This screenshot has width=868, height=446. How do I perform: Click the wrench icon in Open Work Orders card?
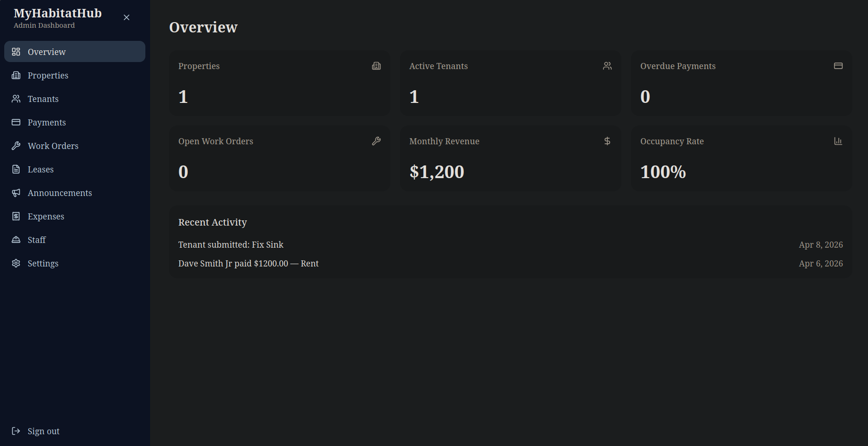(x=376, y=141)
